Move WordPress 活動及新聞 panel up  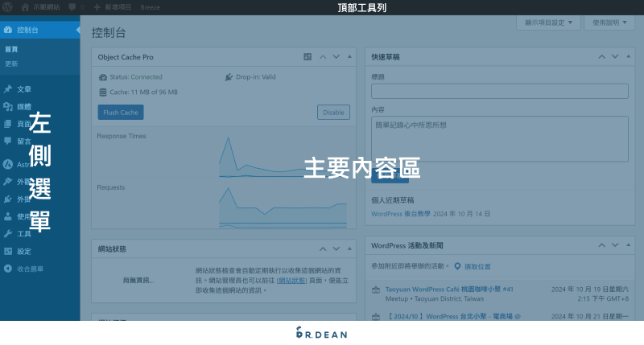[x=601, y=245]
